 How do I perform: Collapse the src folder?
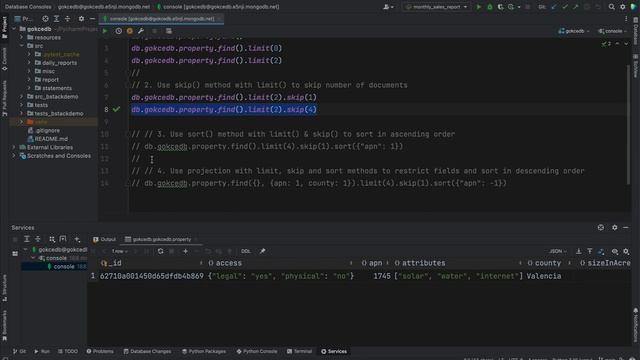(x=22, y=46)
